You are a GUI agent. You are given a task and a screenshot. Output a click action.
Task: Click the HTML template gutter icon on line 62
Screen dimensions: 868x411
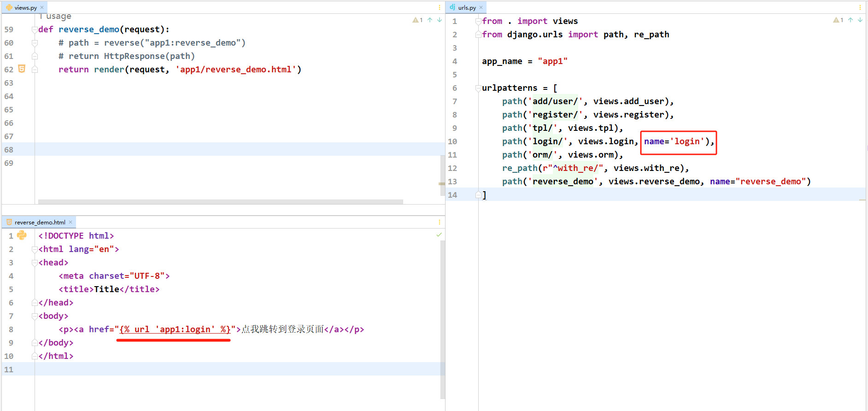(x=22, y=69)
